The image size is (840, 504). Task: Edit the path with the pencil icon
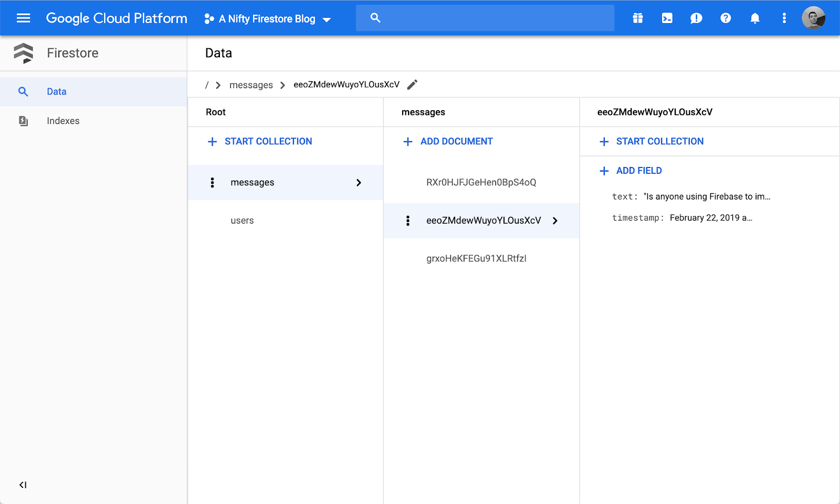tap(413, 85)
